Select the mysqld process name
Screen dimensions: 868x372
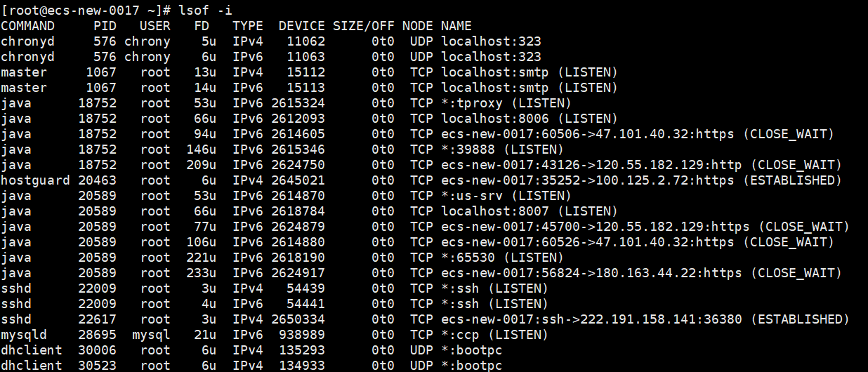click(x=24, y=335)
